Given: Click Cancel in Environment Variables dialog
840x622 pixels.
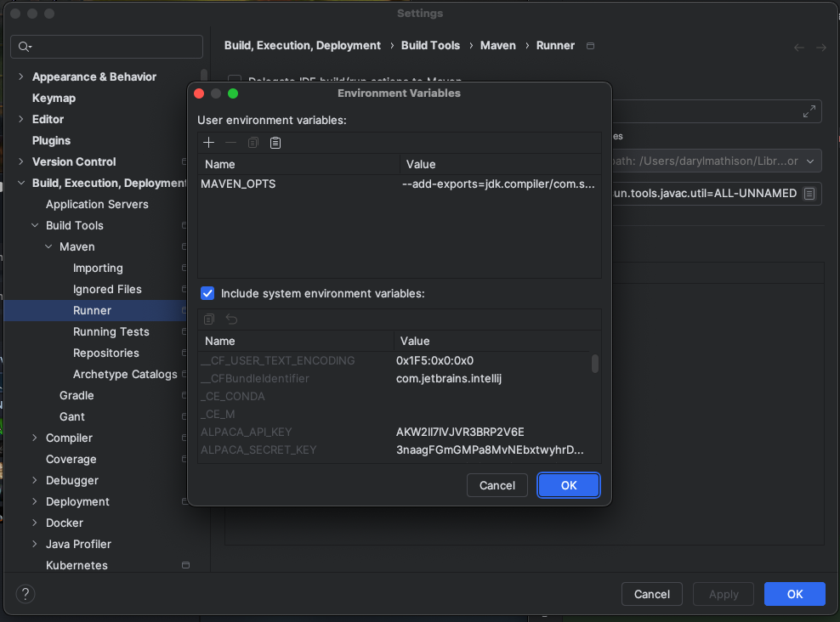Looking at the screenshot, I should [x=497, y=485].
